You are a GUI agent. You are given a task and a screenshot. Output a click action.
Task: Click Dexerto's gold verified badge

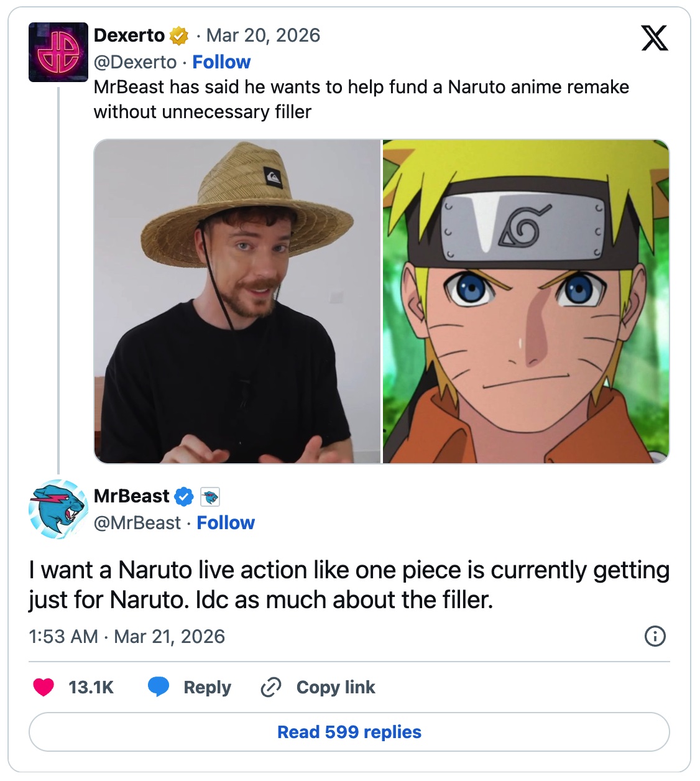click(179, 36)
